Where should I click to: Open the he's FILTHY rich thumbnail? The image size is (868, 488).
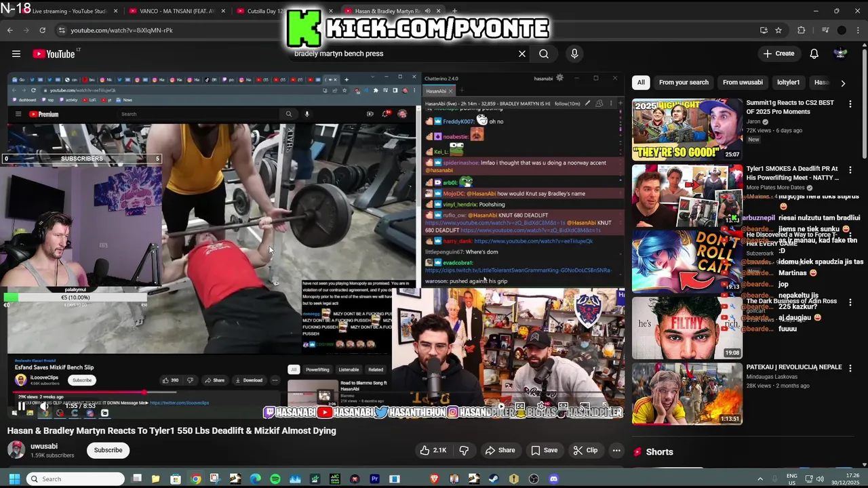(x=687, y=327)
